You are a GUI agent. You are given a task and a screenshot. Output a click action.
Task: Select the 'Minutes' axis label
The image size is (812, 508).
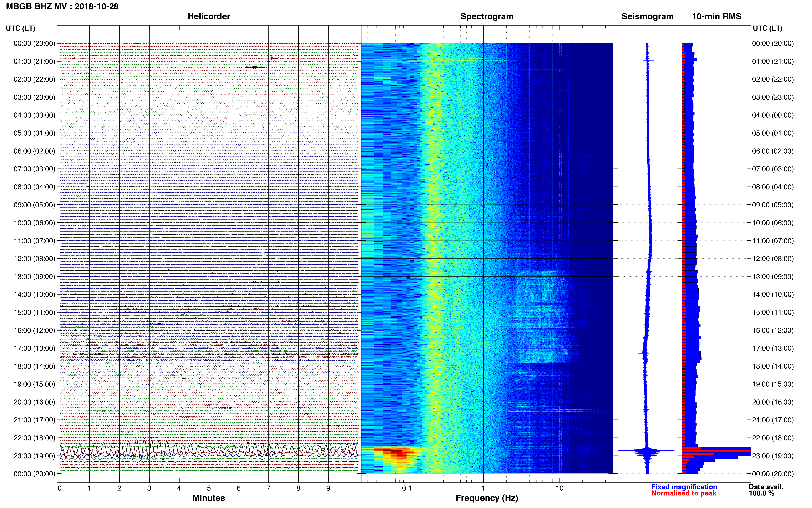point(208,498)
